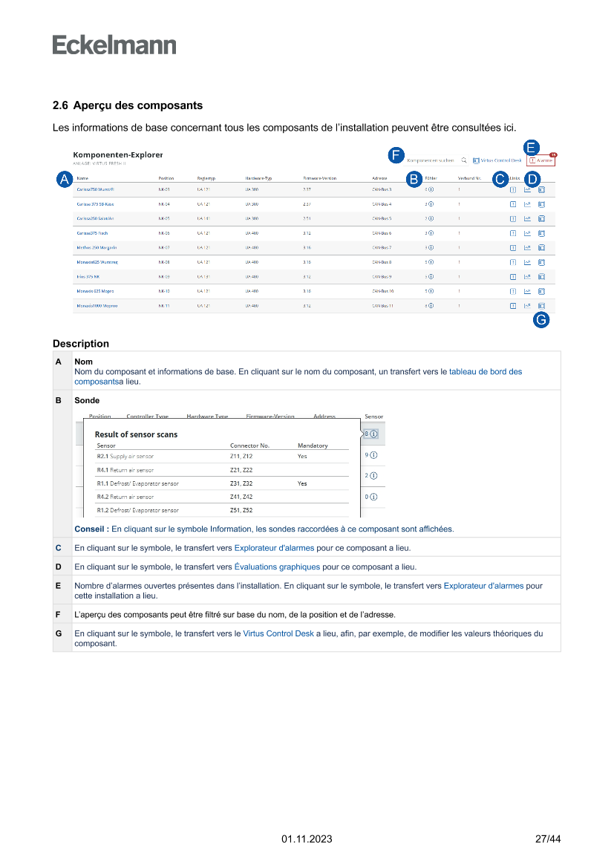The width and height of the screenshot is (614, 868).
Task: Follow the 'Évaluations graphiques' link
Action: 277,567
